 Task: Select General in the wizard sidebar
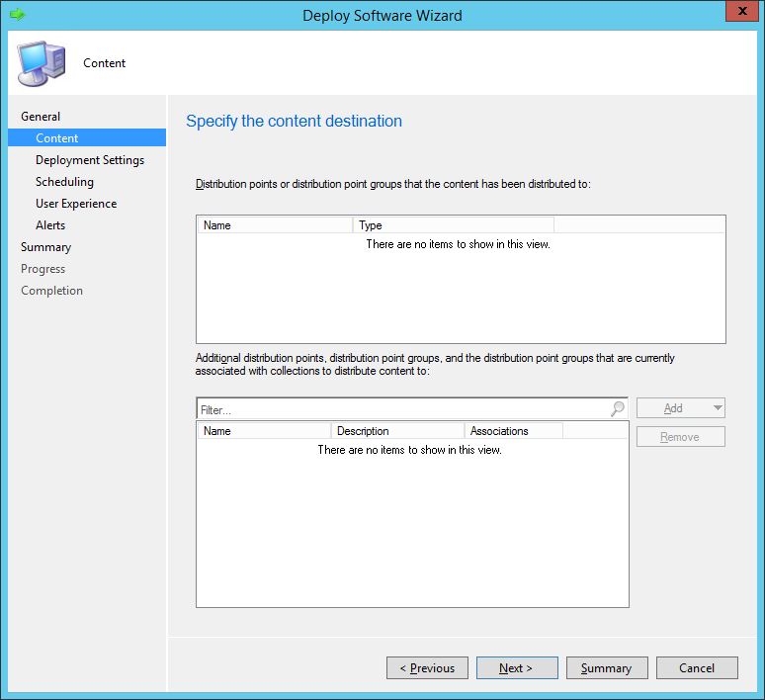(41, 117)
